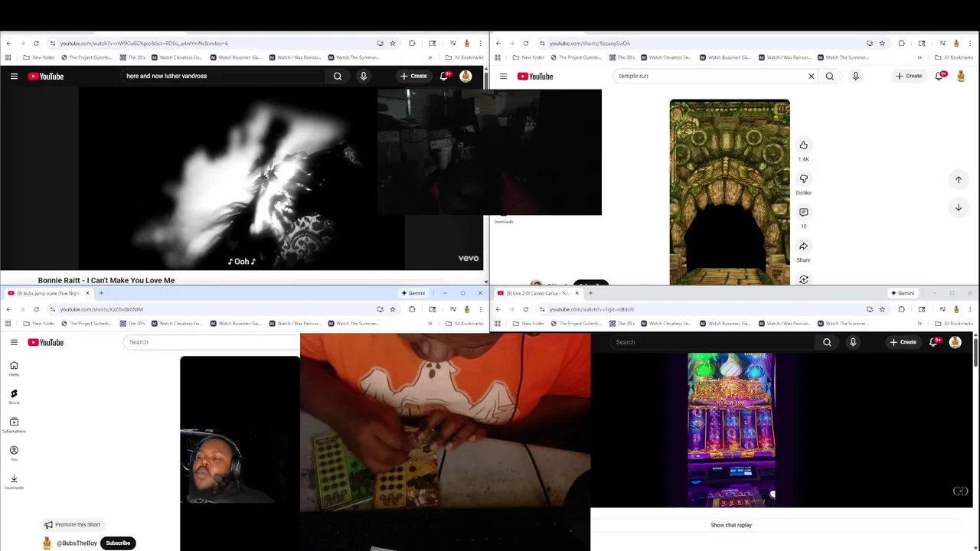Screen dimensions: 980x551
Task: Click the temple run address bar URL
Action: 590,43
